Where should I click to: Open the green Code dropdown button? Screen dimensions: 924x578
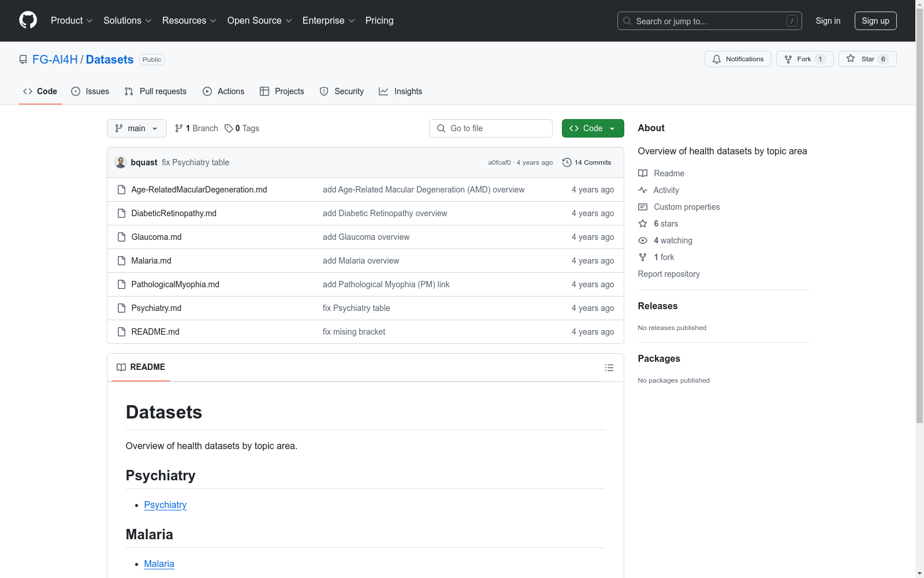point(593,128)
